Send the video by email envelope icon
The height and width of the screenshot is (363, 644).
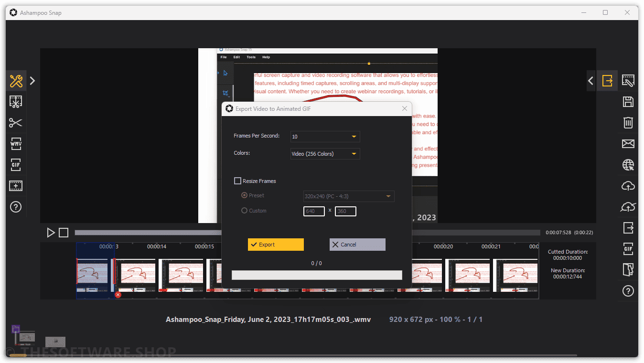tap(628, 144)
